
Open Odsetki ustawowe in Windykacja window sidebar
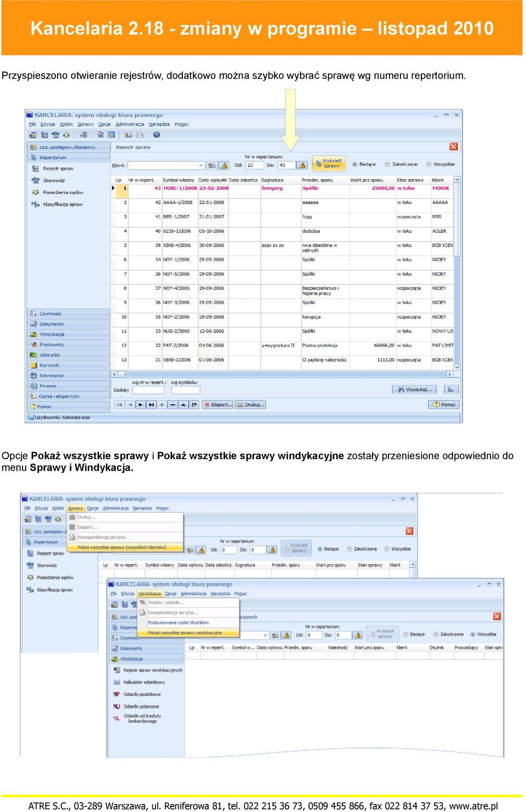click(x=136, y=706)
